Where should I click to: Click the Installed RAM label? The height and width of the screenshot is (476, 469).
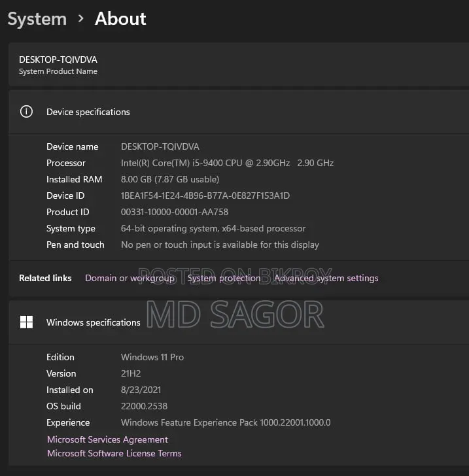(x=75, y=179)
